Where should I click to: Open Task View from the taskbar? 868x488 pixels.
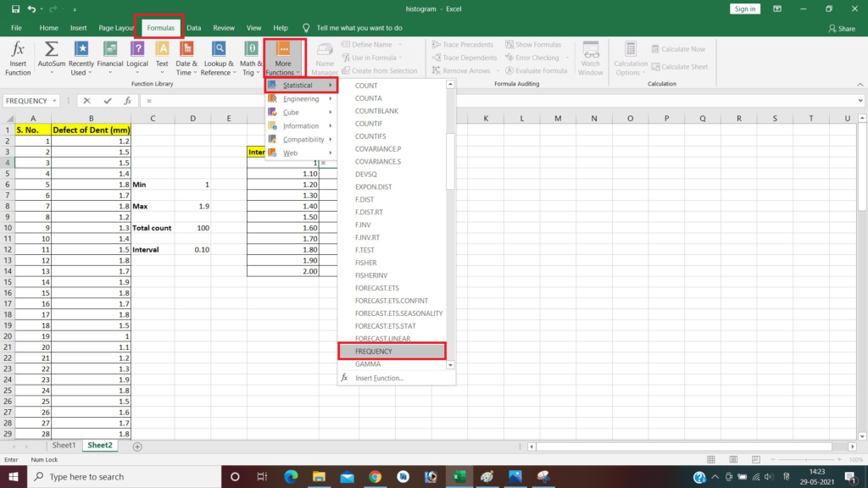[263, 476]
